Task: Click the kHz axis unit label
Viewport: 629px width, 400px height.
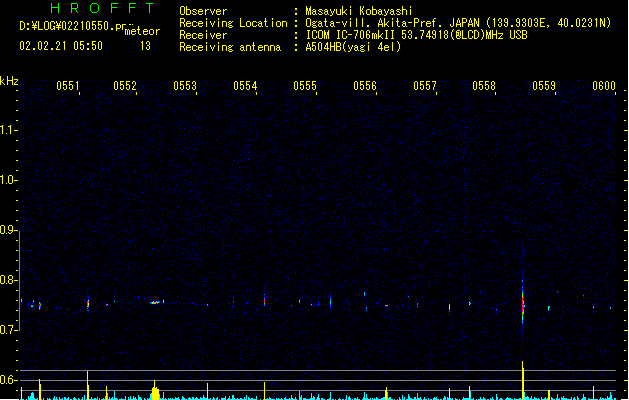Action: pos(9,81)
